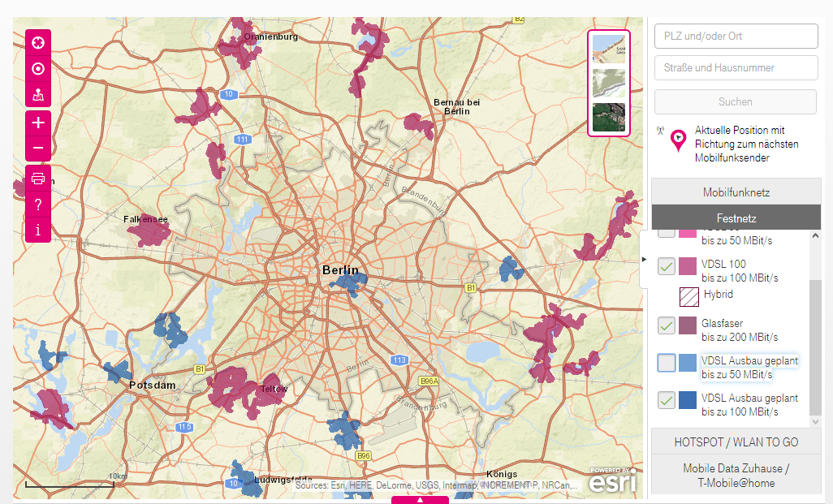Image resolution: width=833 pixels, height=504 pixels.
Task: Toggle the 'bis zu 50 MBit/s' checkbox at list top
Action: (667, 233)
